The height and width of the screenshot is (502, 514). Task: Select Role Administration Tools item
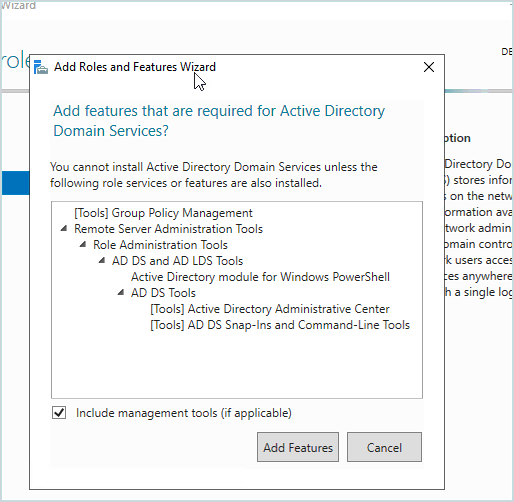[x=160, y=245]
